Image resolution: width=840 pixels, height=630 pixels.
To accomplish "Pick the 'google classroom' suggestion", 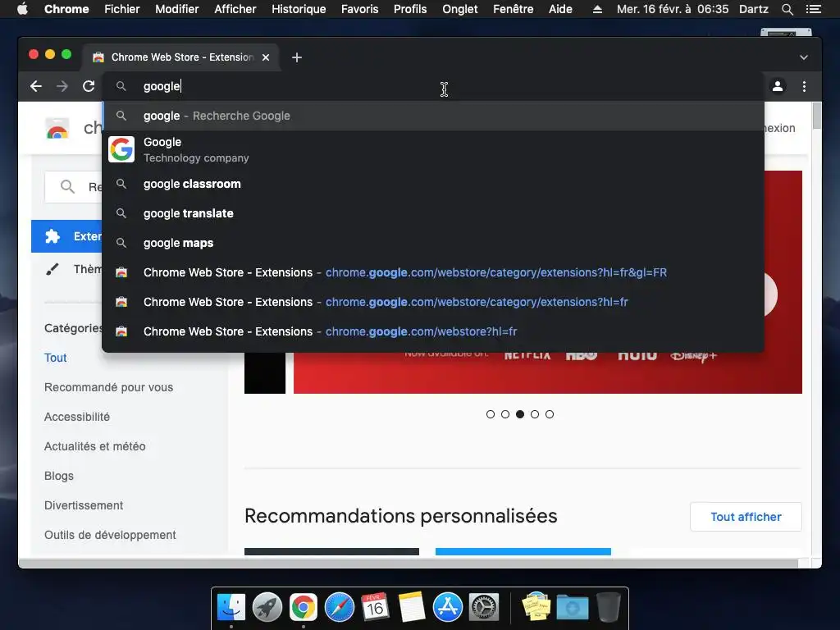I will click(433, 184).
